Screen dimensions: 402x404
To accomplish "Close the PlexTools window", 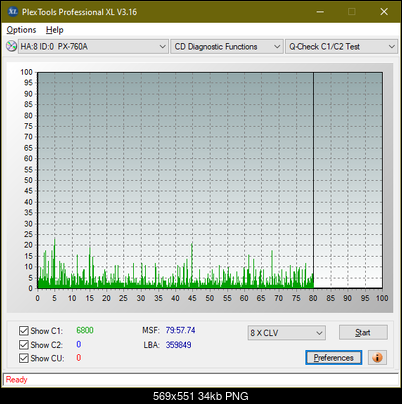I will click(384, 12).
